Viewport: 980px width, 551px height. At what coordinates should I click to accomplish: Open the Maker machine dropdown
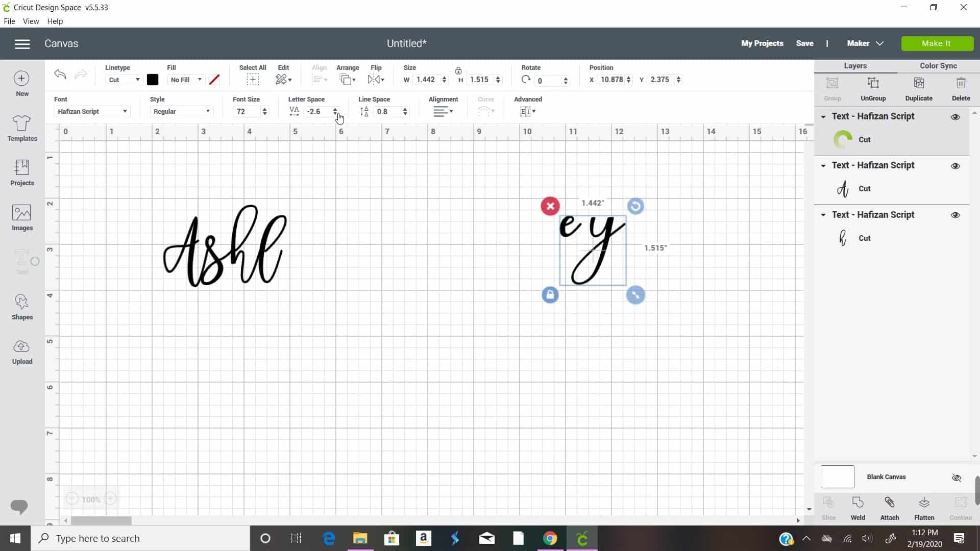[865, 43]
